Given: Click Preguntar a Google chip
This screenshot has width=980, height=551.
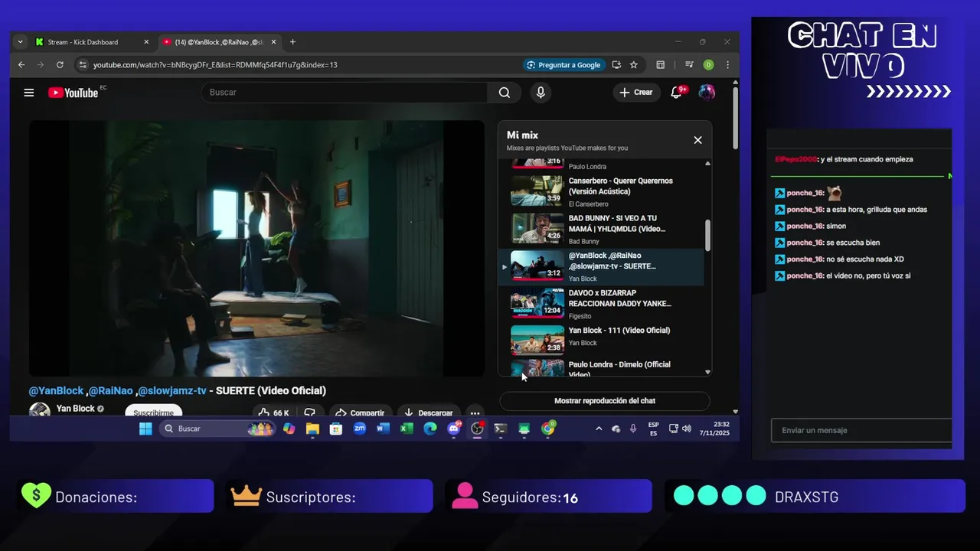Looking at the screenshot, I should point(563,65).
